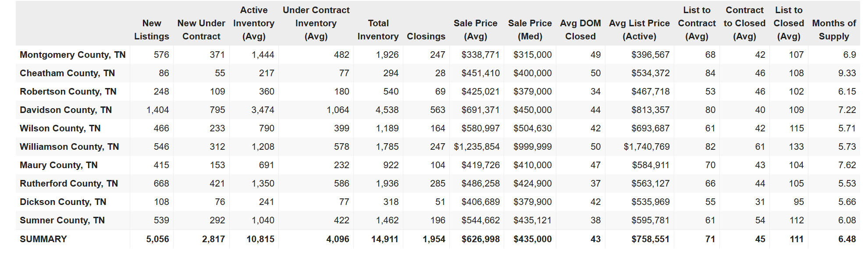The width and height of the screenshot is (868, 254).
Task: Select the Sale Price (Med) column header
Action: click(x=530, y=30)
